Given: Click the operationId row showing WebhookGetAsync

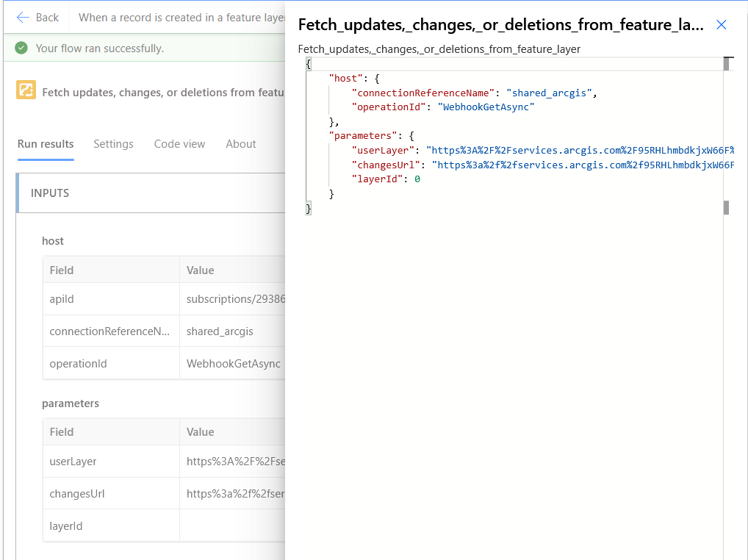Looking at the screenshot, I should tap(147, 362).
